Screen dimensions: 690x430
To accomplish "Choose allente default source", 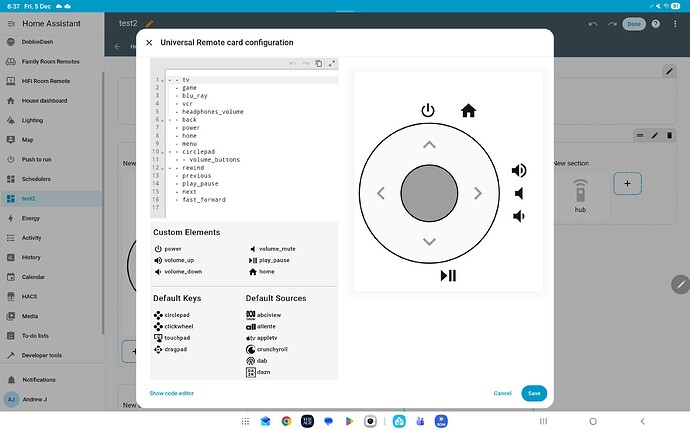I will click(261, 326).
